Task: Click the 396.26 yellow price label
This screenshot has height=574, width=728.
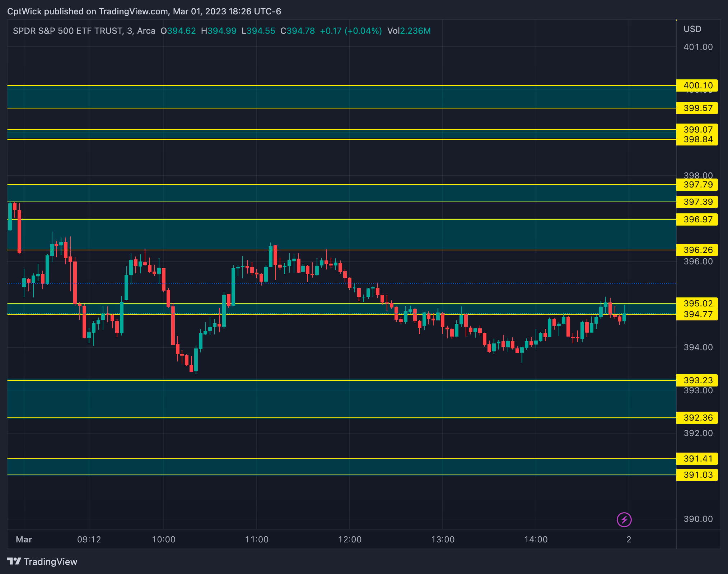Action: [x=697, y=250]
